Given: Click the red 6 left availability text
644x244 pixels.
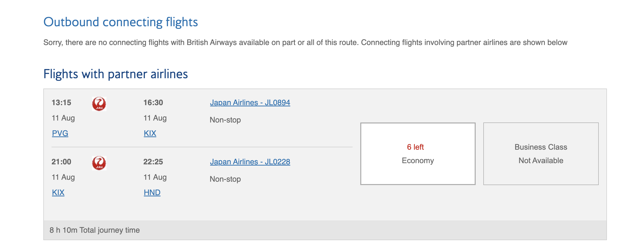Looking at the screenshot, I should click(x=415, y=147).
